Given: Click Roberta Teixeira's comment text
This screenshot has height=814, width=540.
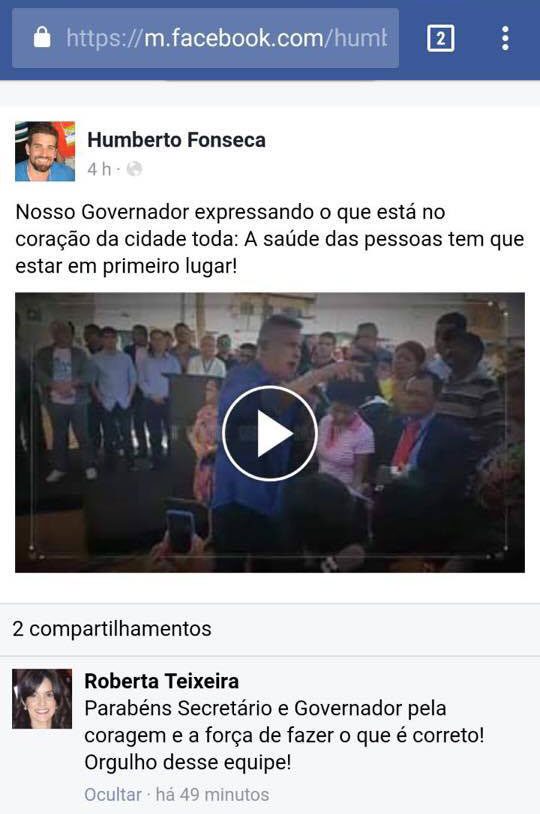Looking at the screenshot, I should pyautogui.click(x=284, y=735).
